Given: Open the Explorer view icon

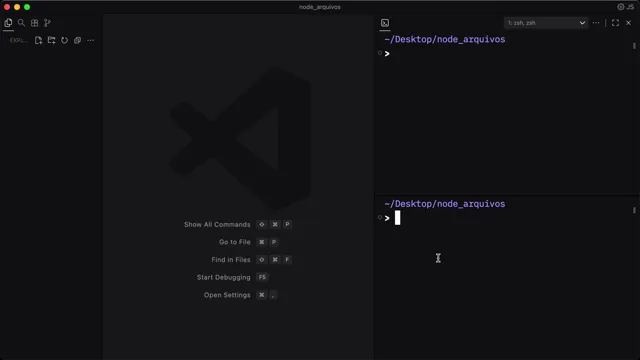Looking at the screenshot, I should pyautogui.click(x=8, y=23).
